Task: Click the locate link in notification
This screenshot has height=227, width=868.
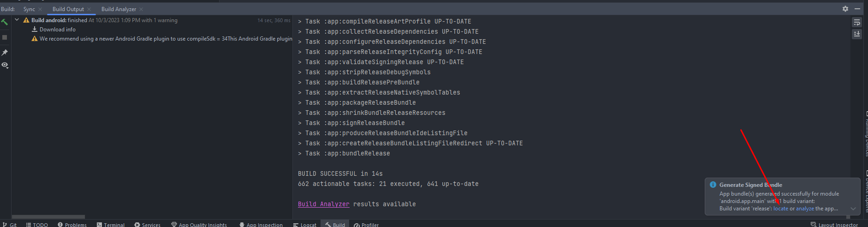Action: point(780,209)
